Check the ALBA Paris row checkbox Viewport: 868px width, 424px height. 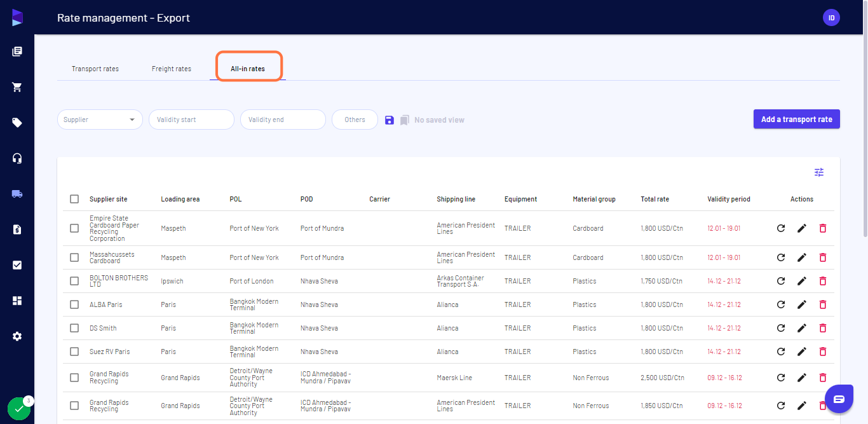tap(74, 304)
